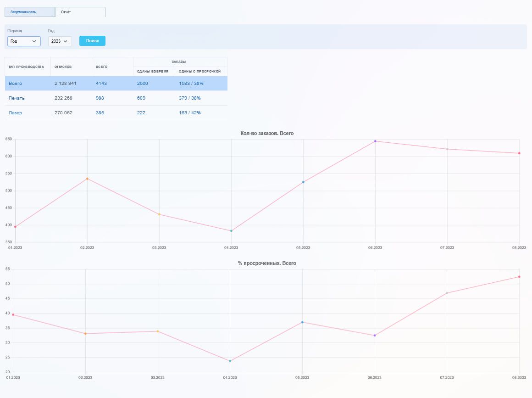532x398 pixels.
Task: Click Печать overdue value 379 / 38%
Action: coord(189,98)
